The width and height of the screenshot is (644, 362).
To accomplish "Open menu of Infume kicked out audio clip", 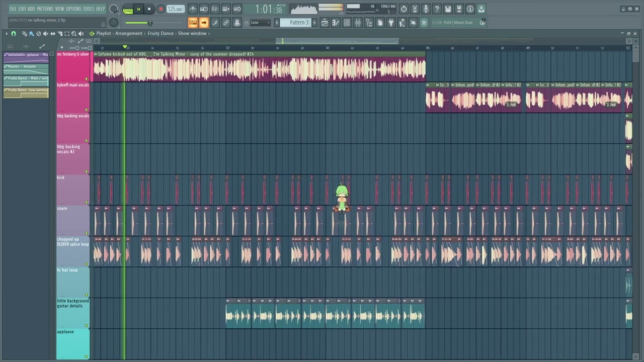I will pos(96,54).
